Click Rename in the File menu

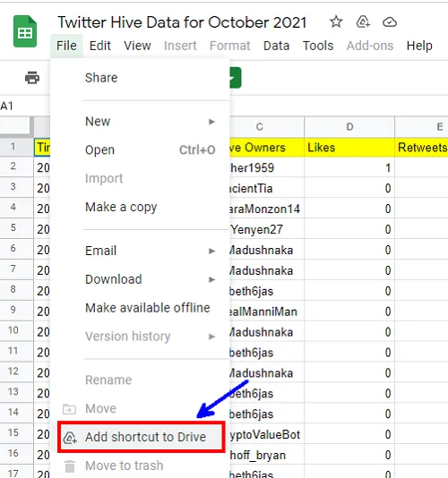point(140,380)
